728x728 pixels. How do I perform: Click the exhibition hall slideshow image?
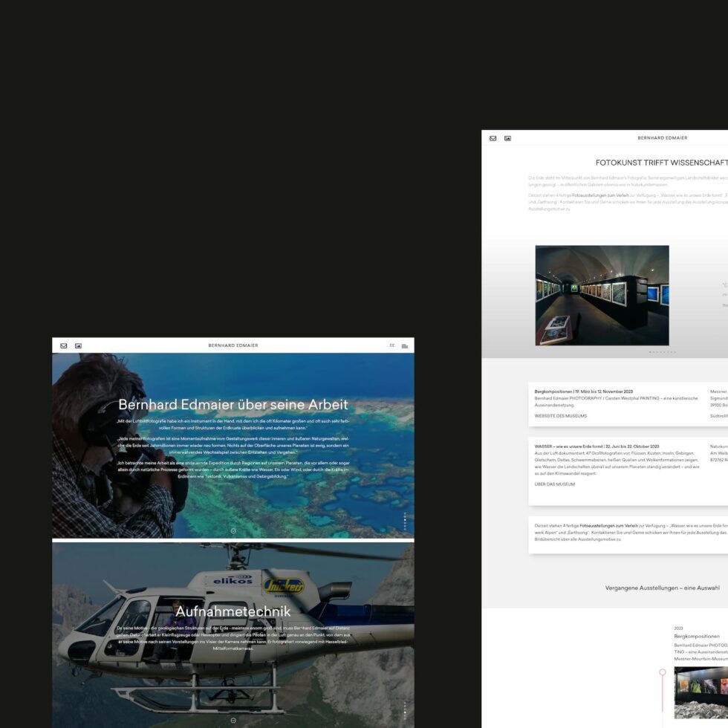pos(602,295)
